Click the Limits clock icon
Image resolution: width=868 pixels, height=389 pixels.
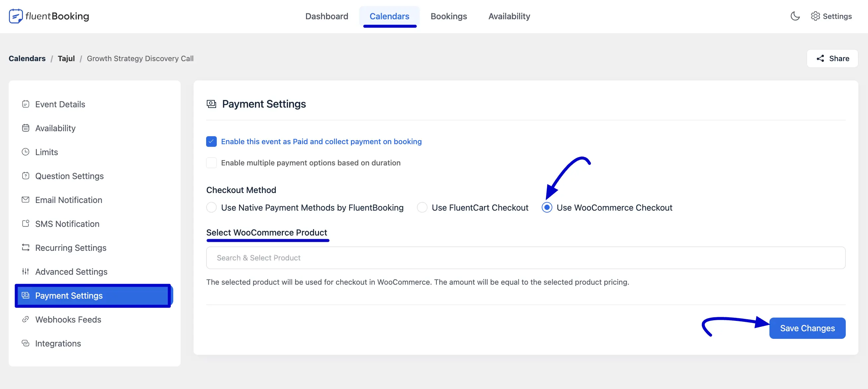26,152
